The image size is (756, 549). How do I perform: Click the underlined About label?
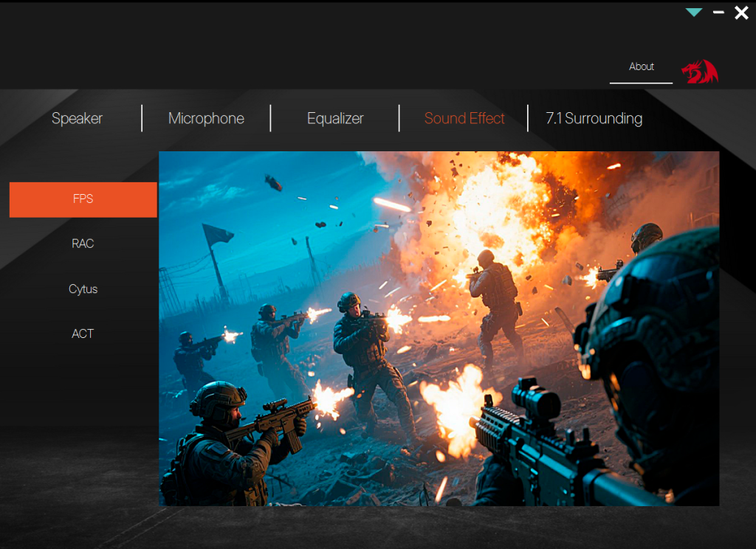tap(641, 66)
